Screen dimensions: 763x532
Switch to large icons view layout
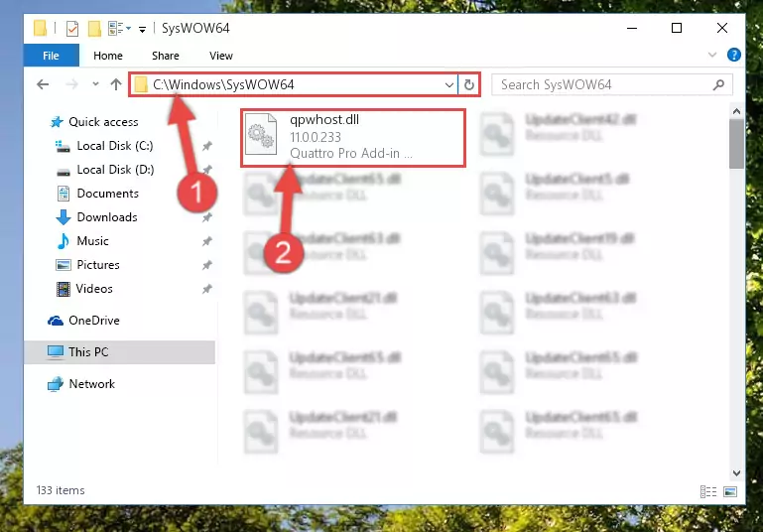coord(730,491)
